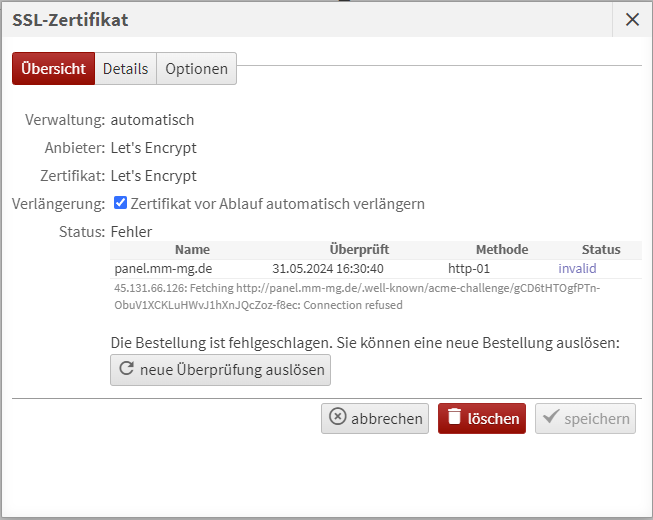
Task: Click the SSL-Zertifikat dialog title
Action: tap(70, 19)
